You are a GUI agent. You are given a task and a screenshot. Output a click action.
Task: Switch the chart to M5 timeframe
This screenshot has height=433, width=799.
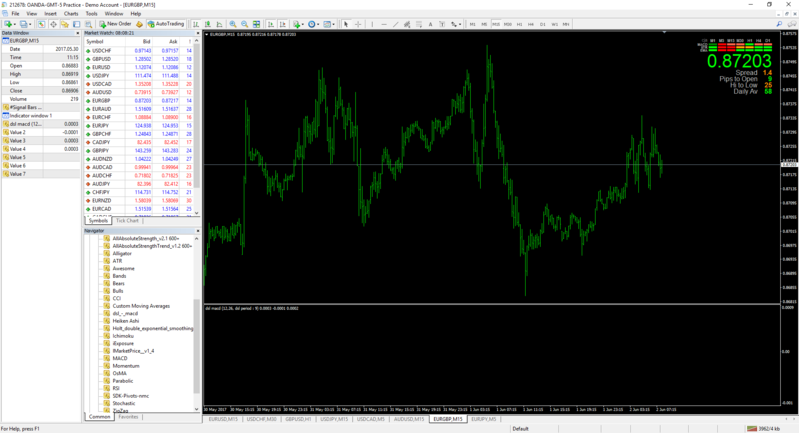pyautogui.click(x=484, y=24)
